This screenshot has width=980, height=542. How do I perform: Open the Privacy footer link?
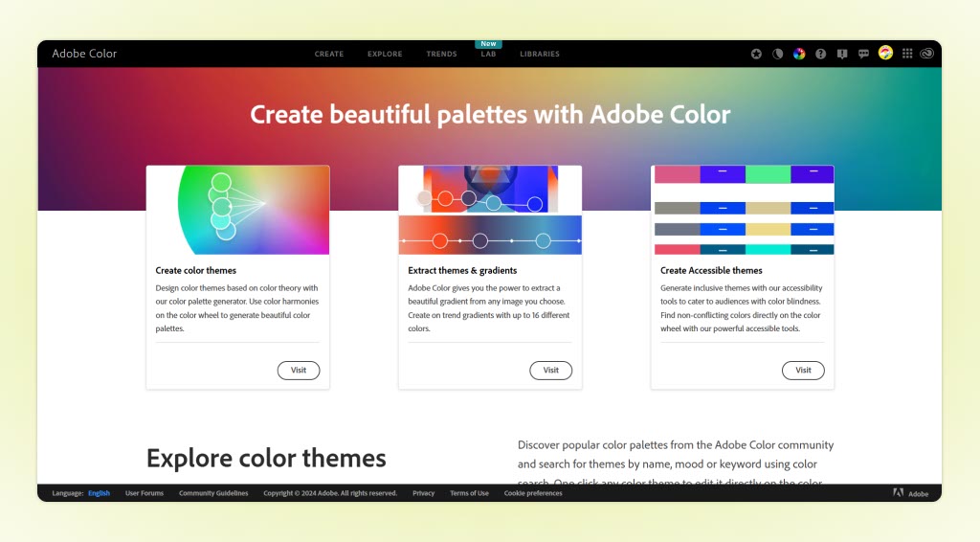(x=423, y=493)
